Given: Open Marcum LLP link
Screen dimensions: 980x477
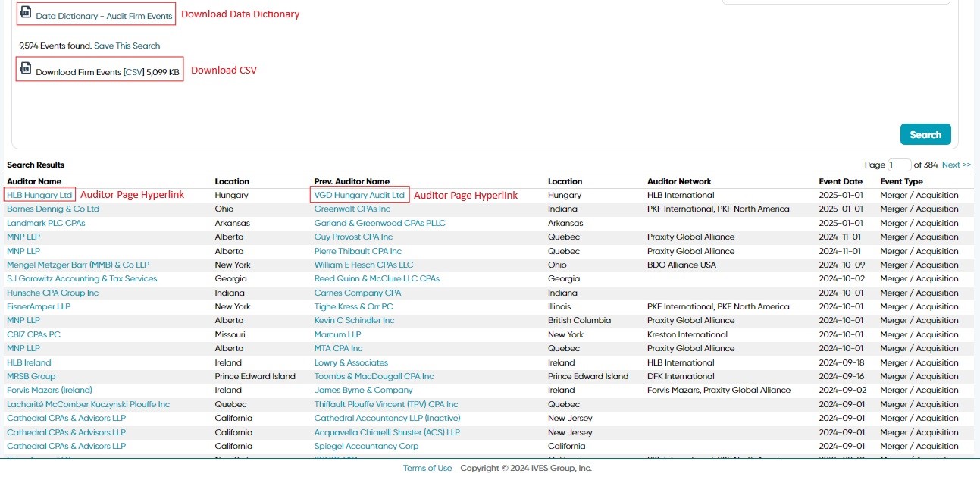Looking at the screenshot, I should [x=338, y=334].
